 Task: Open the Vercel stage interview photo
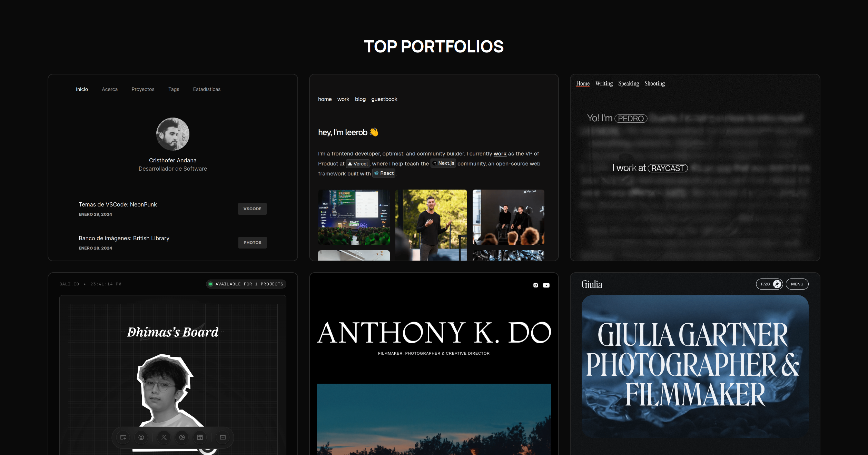[x=509, y=217]
